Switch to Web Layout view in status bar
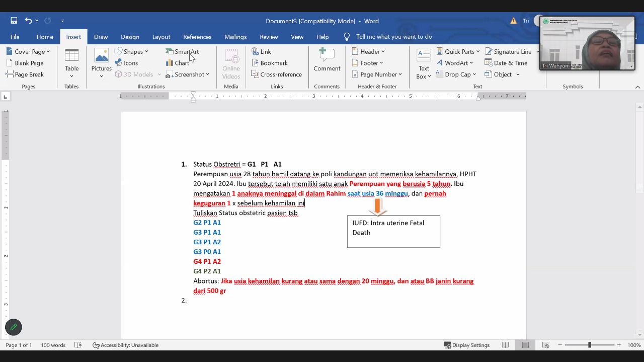 tap(545, 345)
